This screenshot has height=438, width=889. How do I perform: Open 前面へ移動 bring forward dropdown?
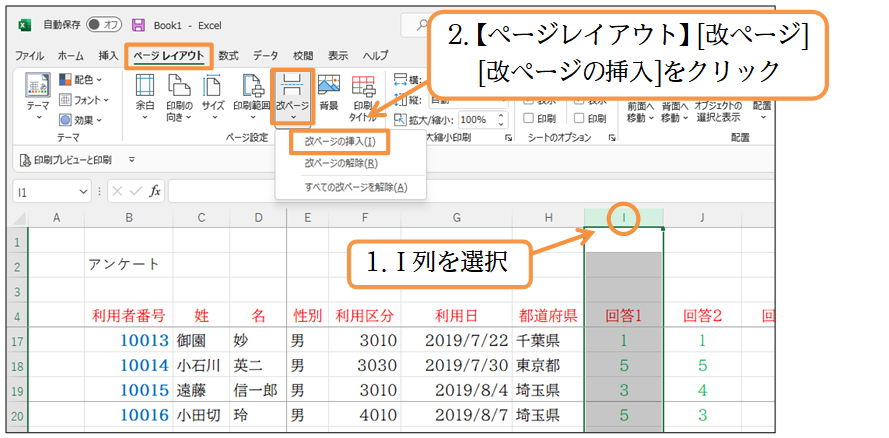tap(641, 112)
